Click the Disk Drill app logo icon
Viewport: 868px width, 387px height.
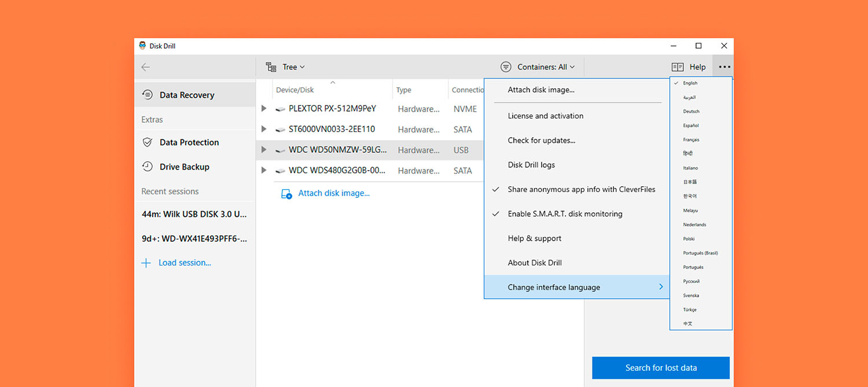click(142, 46)
